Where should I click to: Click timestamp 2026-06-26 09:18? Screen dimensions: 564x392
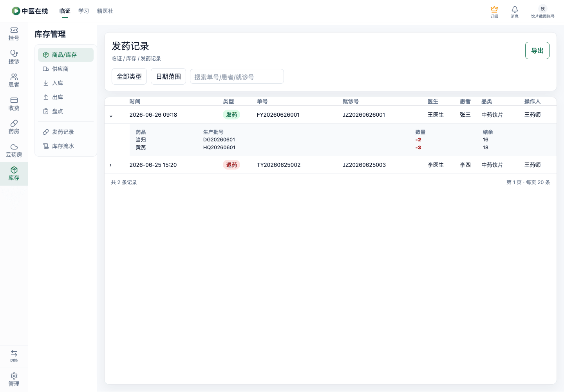154,115
